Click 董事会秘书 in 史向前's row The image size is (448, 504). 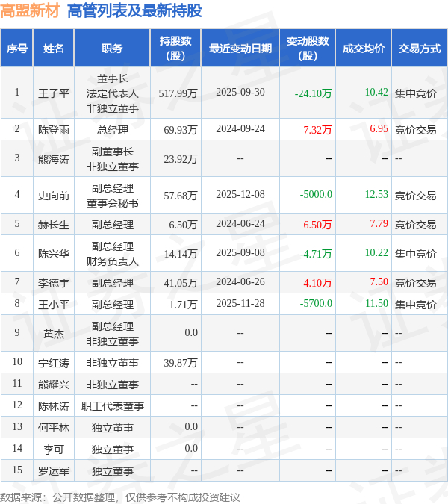(112, 202)
